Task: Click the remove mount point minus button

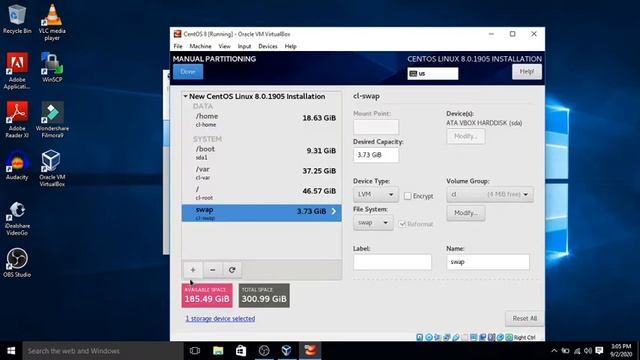Action: pyautogui.click(x=212, y=270)
